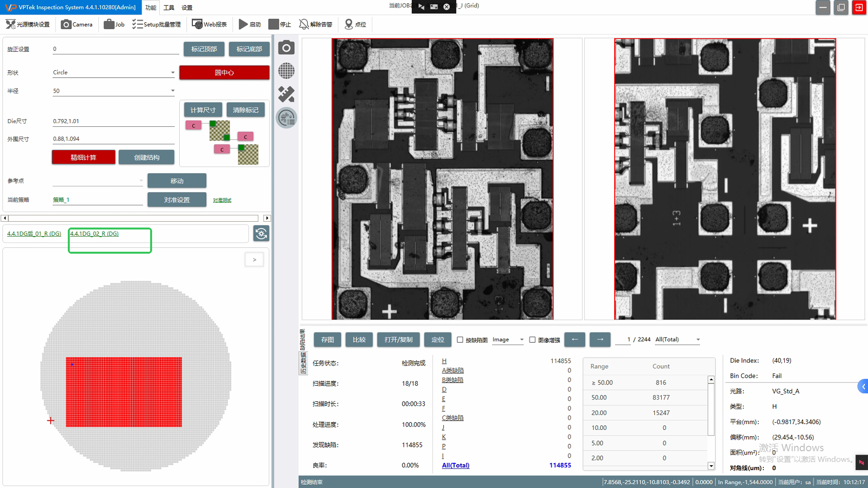
Task: Open the Job manager
Action: (114, 24)
